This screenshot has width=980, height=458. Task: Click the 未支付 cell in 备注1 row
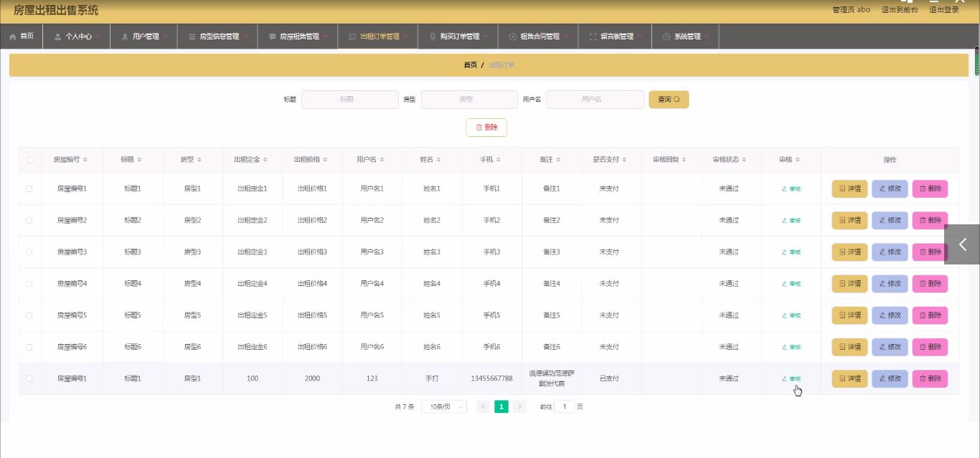609,189
